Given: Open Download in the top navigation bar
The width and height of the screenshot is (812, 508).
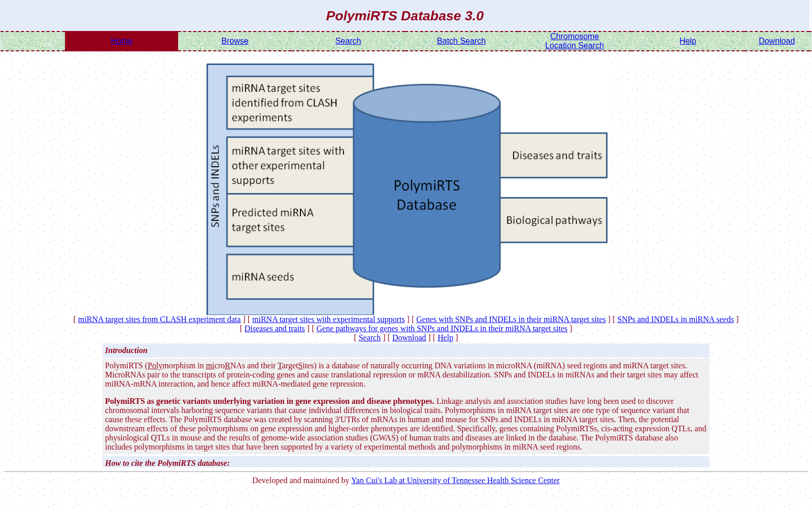Looking at the screenshot, I should click(x=776, y=41).
